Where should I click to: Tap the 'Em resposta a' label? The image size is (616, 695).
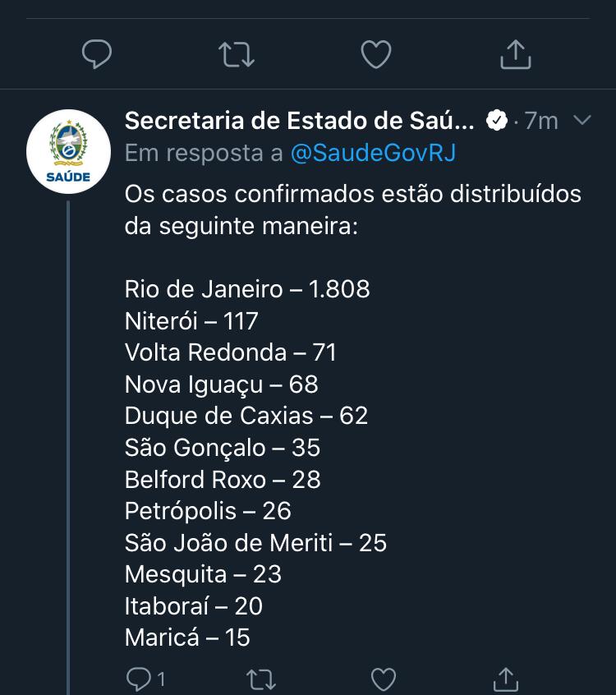coord(204,153)
